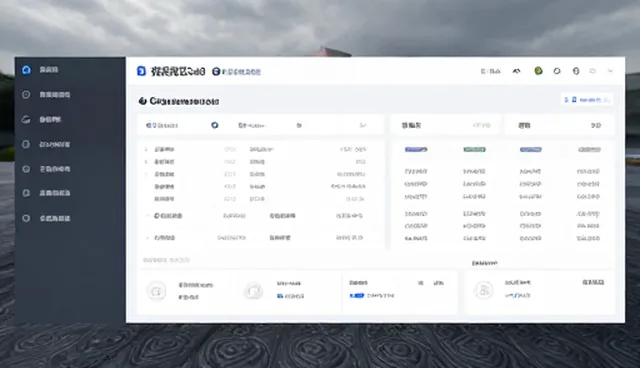This screenshot has width=640, height=368.
Task: Click the blue document logo in the header
Action: 141,71
